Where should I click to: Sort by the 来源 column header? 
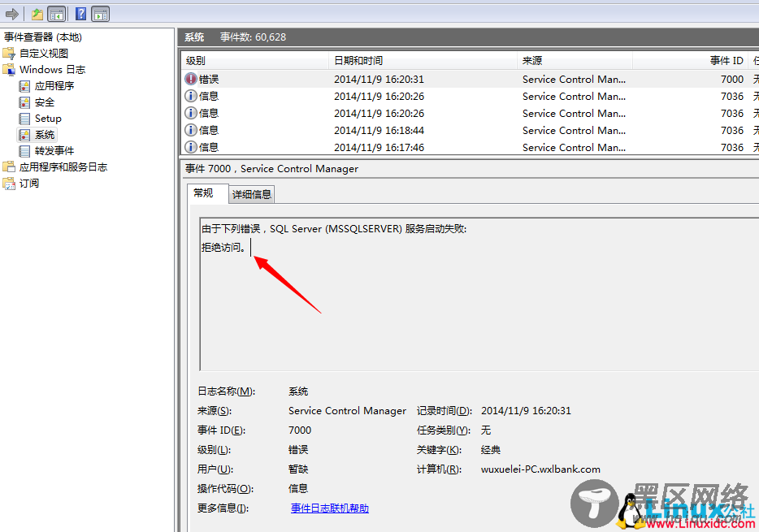click(575, 60)
